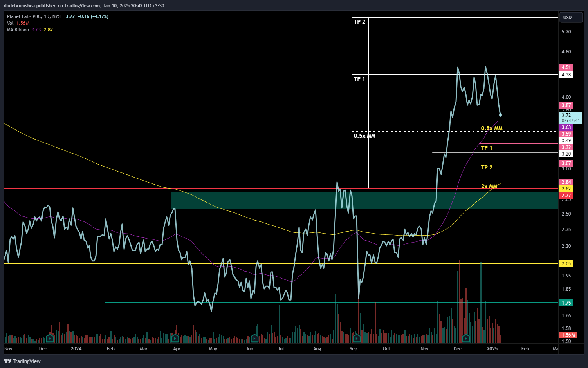Click the yellow 2x MM label
Screen dimensions: 588x368
coord(489,186)
